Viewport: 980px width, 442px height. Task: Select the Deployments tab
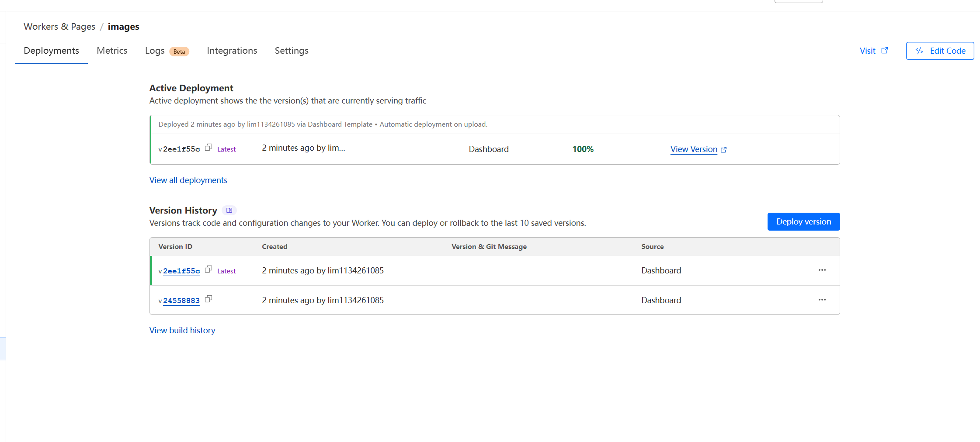tap(51, 51)
